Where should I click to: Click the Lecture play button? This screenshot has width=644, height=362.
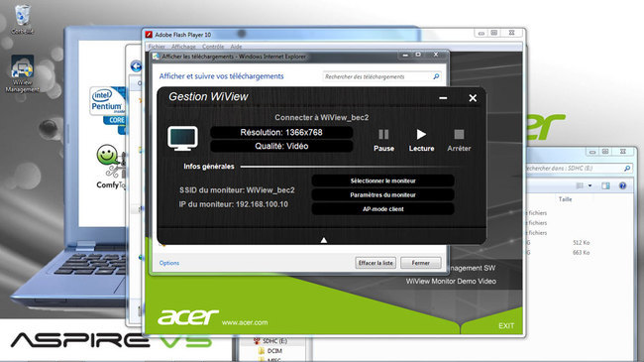(421, 140)
